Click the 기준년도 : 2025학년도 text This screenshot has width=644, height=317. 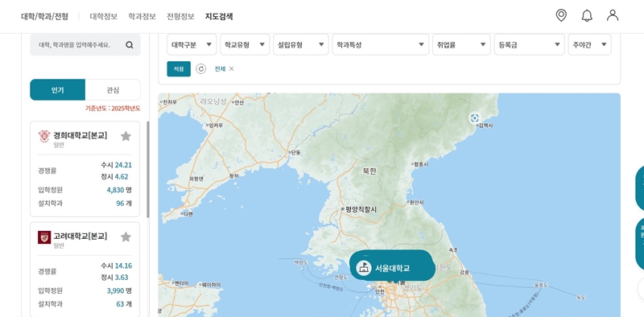coord(113,109)
